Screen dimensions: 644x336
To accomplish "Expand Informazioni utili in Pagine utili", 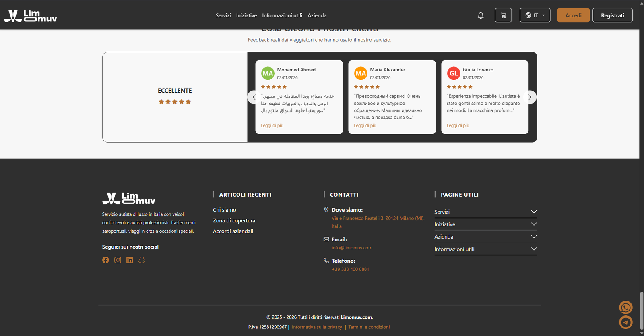I will [485, 249].
